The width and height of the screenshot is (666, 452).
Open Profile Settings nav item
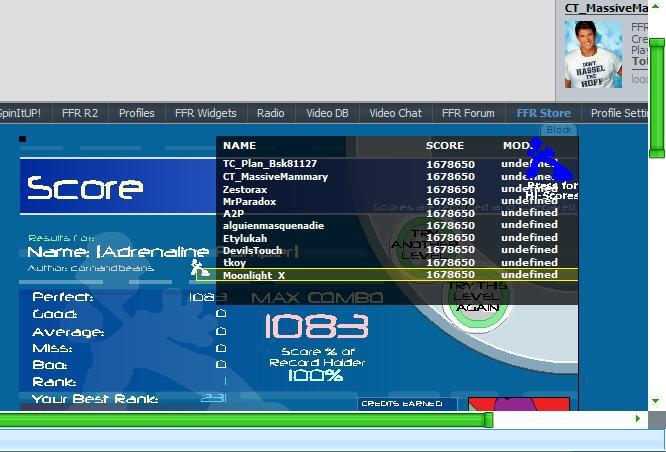pos(619,113)
